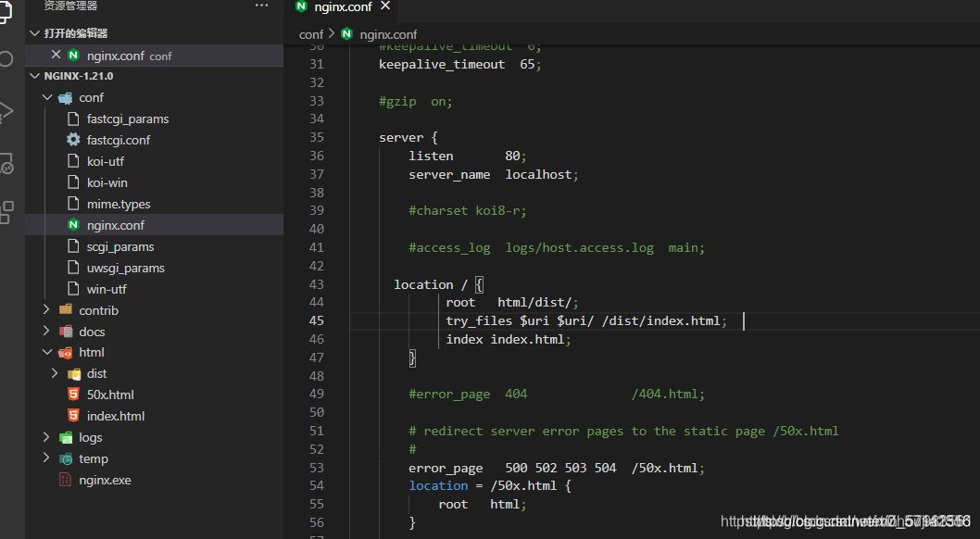Click the fastcgi_params file icon
The height and width of the screenshot is (539, 980).
pos(73,119)
